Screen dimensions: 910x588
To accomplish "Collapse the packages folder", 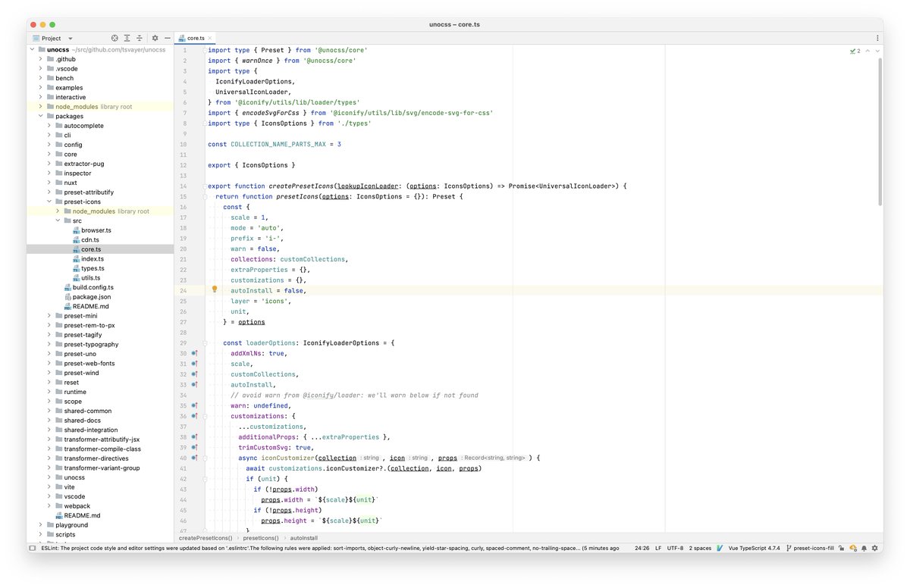I will click(41, 116).
